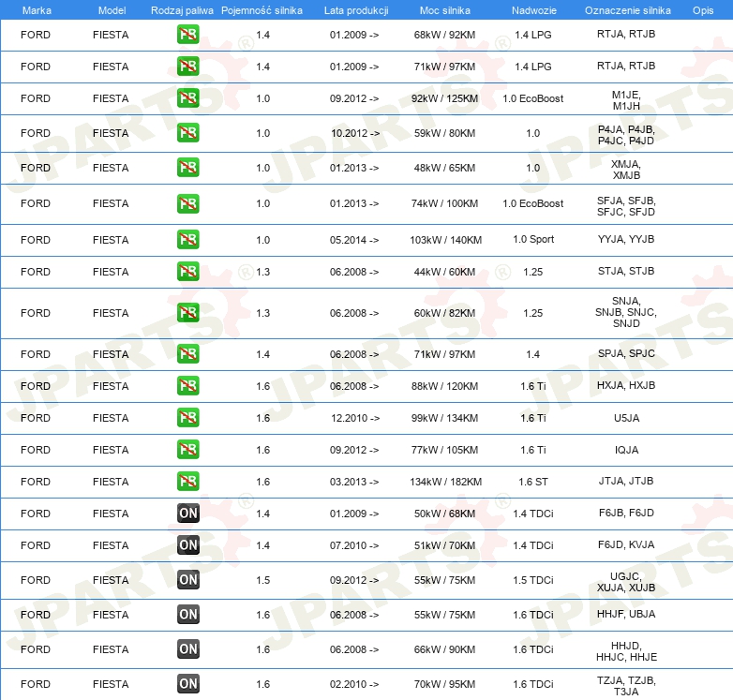Image resolution: width=733 pixels, height=700 pixels.
Task: Click the 12.2010 production date cell
Action: coord(354,418)
